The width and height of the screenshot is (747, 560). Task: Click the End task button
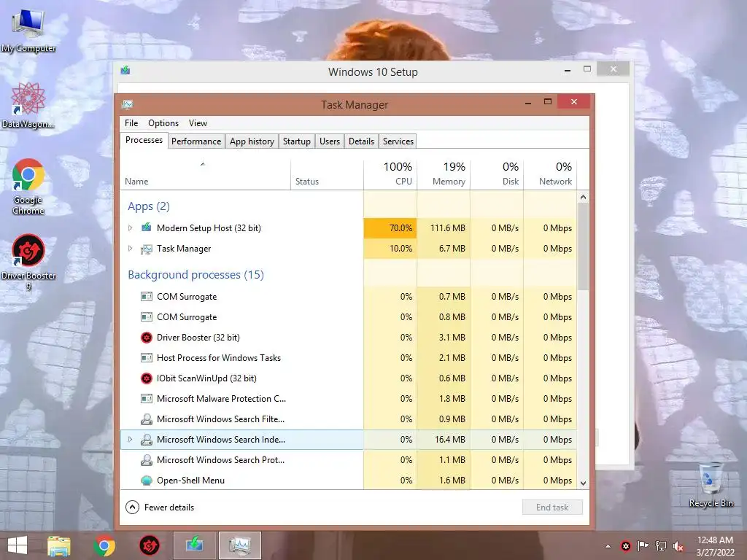[552, 507]
